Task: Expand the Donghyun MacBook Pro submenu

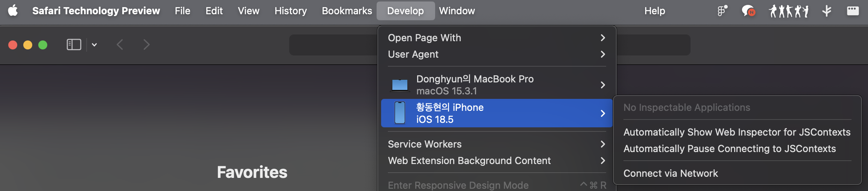Action: (497, 85)
